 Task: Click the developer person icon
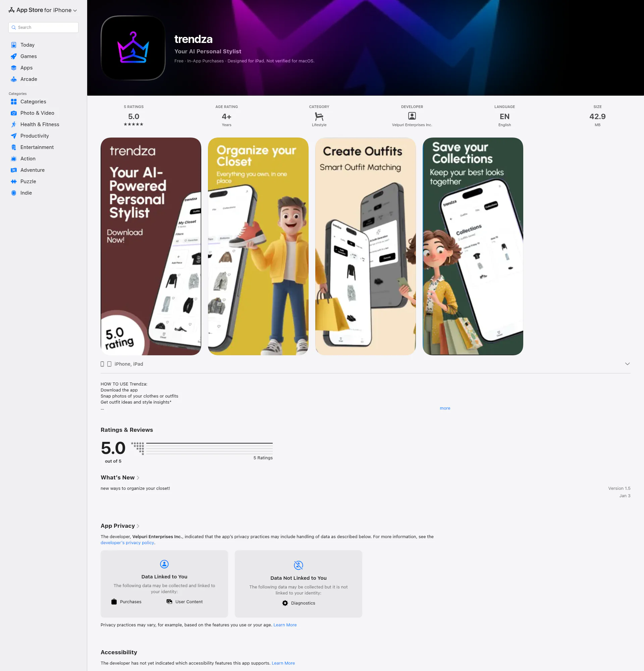coord(412,116)
